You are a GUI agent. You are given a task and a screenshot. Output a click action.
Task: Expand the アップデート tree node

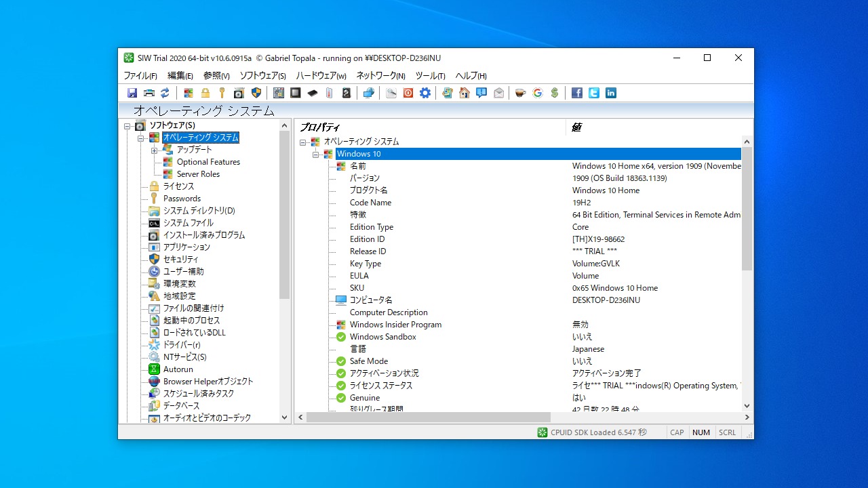pos(155,150)
